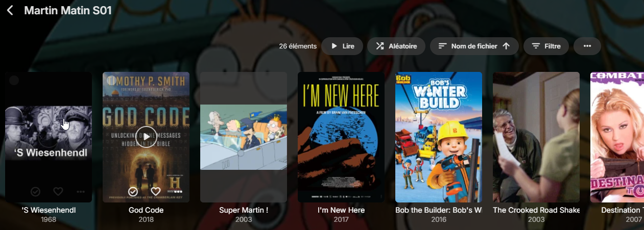Screen dimensions: 644x230
Task: Click the Super Martin ! title link
Action: (x=244, y=210)
